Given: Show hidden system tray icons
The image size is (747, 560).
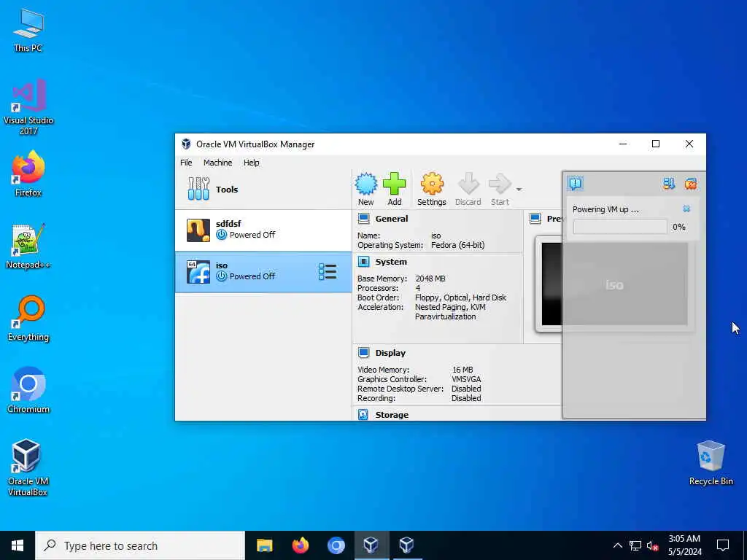Looking at the screenshot, I should (x=617, y=545).
